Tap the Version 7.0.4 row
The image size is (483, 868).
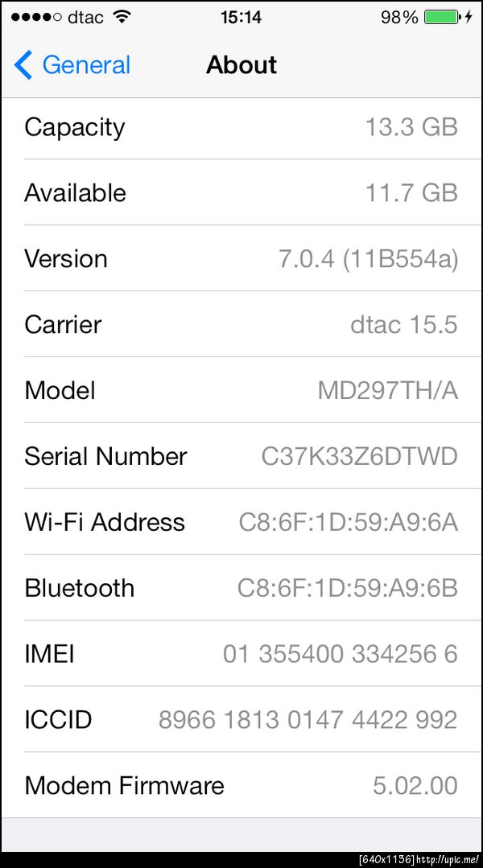click(x=242, y=259)
